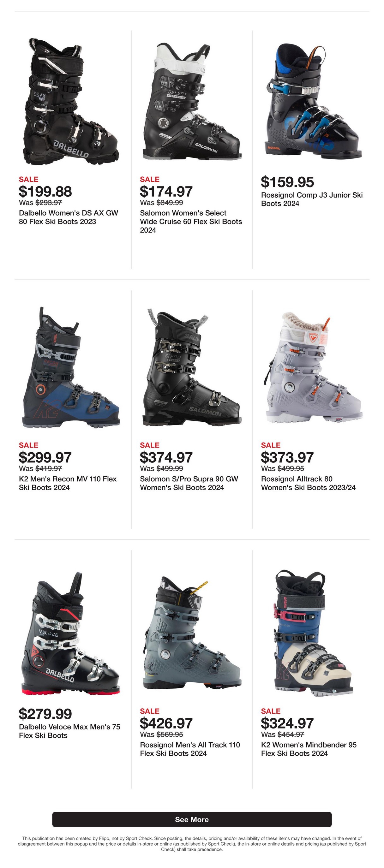Image resolution: width=384 pixels, height=868 pixels.
Task: Open Rossignol Comp J3 Junior Ski Boots title
Action: tap(312, 199)
